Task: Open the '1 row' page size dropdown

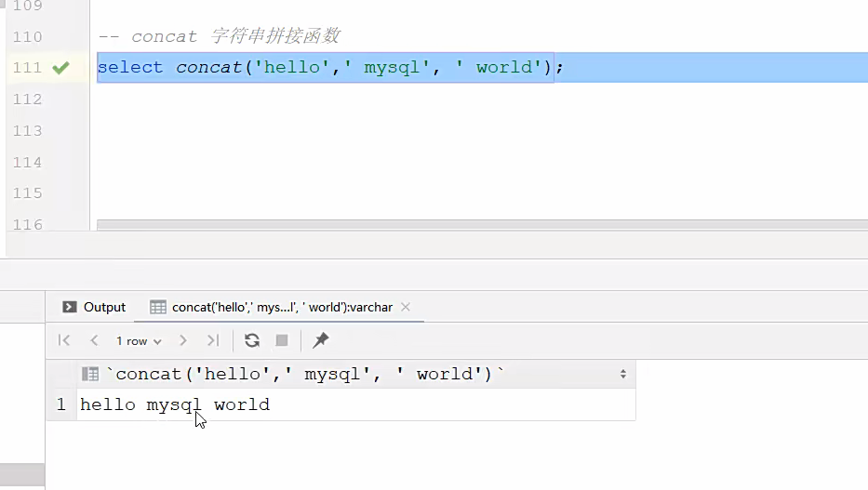Action: [139, 341]
